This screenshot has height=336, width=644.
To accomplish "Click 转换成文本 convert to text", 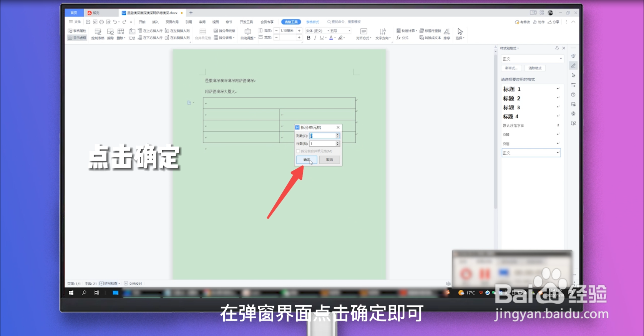I will coord(430,38).
